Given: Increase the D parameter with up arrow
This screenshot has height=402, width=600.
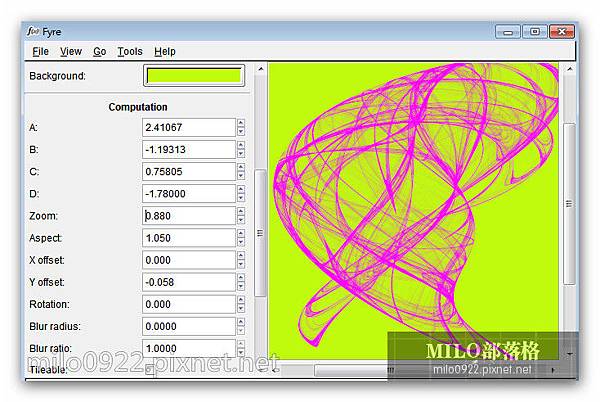Looking at the screenshot, I should [241, 190].
